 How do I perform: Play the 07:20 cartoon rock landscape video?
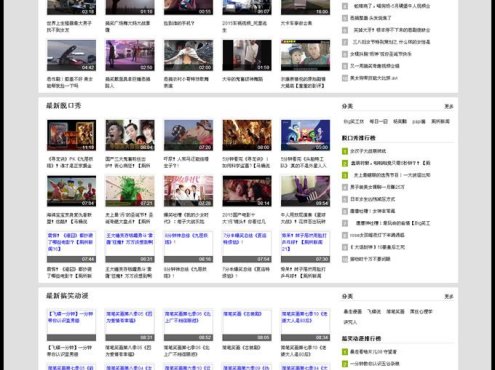188,135
